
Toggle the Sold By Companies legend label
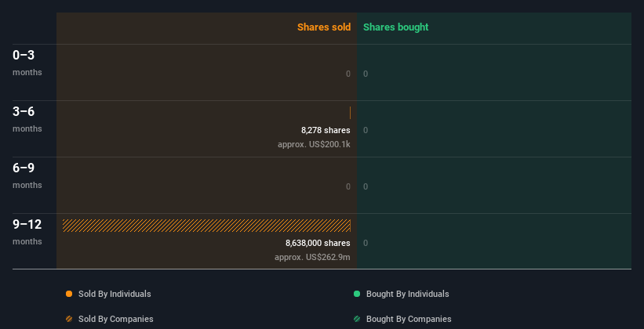click(x=115, y=319)
